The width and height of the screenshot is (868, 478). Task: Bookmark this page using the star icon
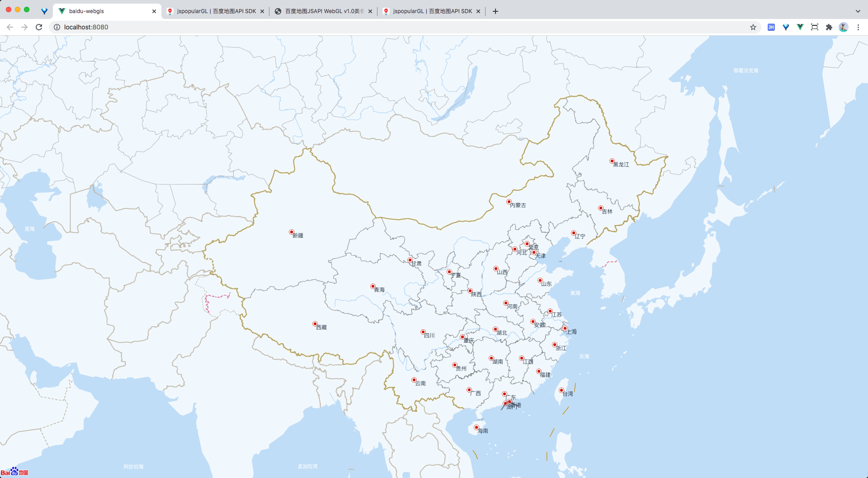tap(753, 27)
